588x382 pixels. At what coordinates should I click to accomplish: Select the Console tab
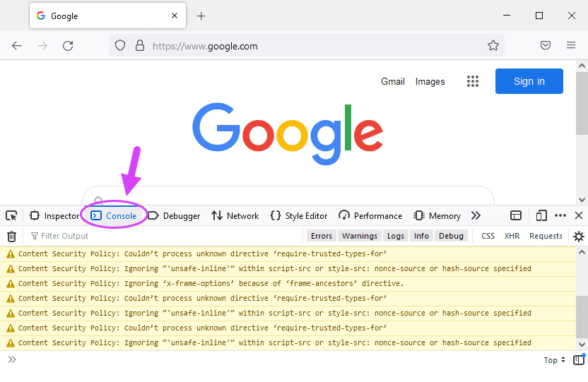[114, 216]
